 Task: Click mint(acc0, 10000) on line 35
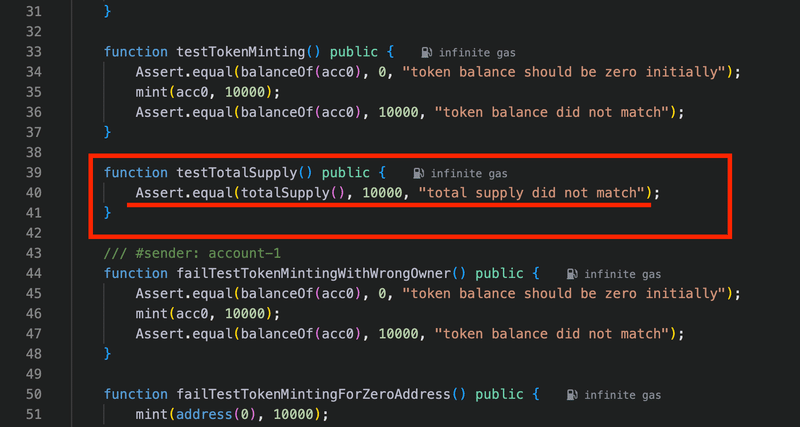(208, 92)
